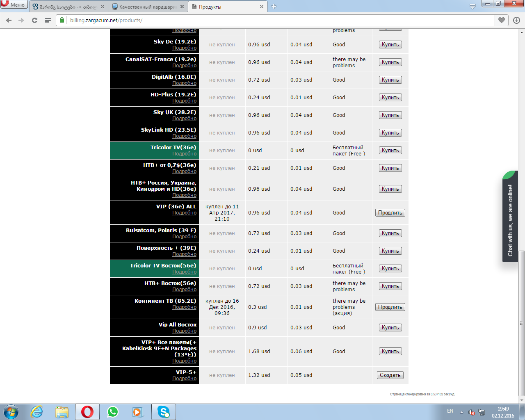Open Подробно link under Tricolor TV(36e)

(x=184, y=154)
